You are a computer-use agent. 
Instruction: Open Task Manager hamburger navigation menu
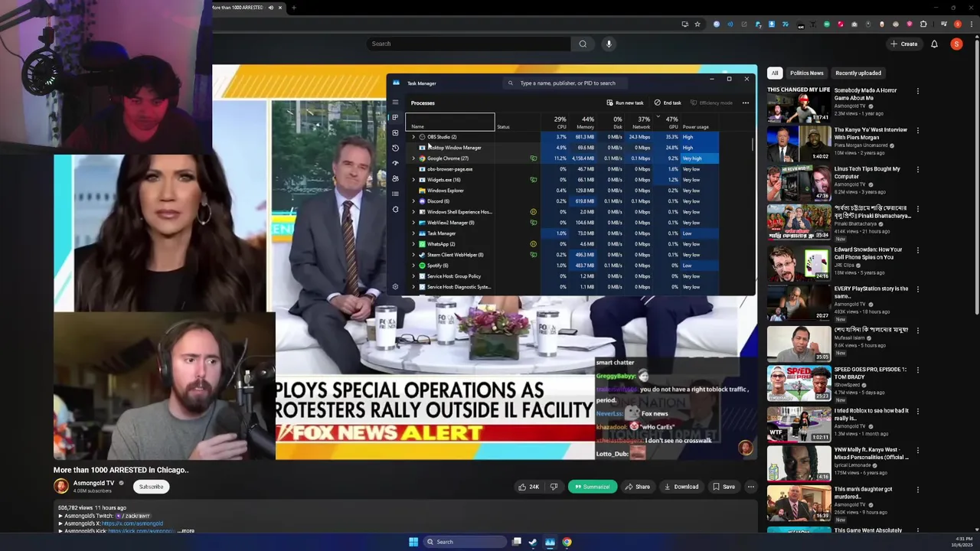pyautogui.click(x=395, y=102)
